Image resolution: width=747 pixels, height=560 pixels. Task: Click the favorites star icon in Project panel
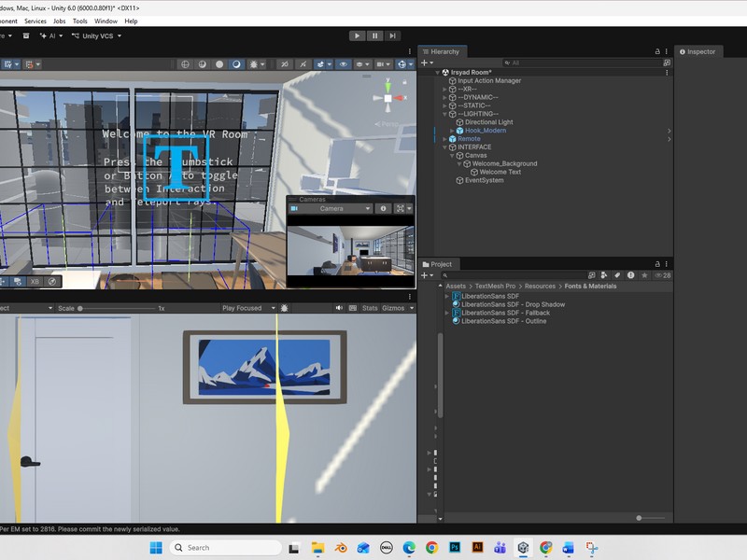pyautogui.click(x=644, y=275)
